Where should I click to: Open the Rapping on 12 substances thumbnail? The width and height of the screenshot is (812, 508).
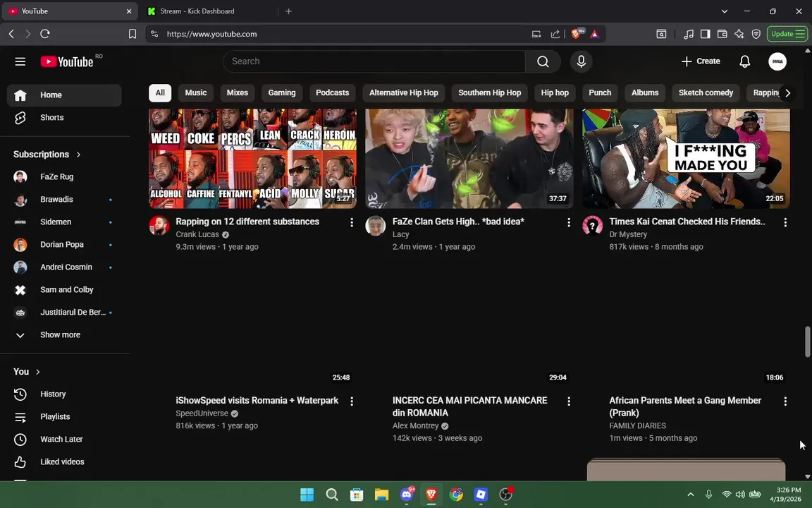(x=253, y=159)
